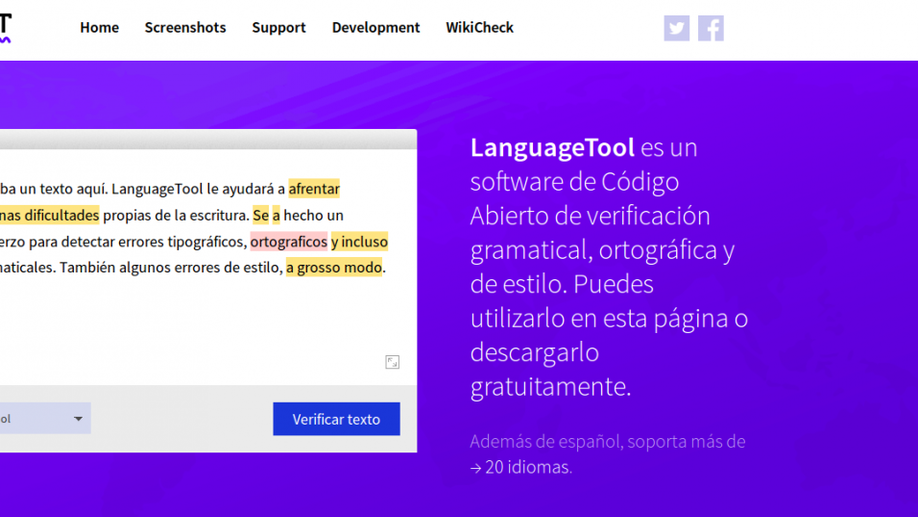
Task: Open the Twitter icon link
Action: click(676, 28)
